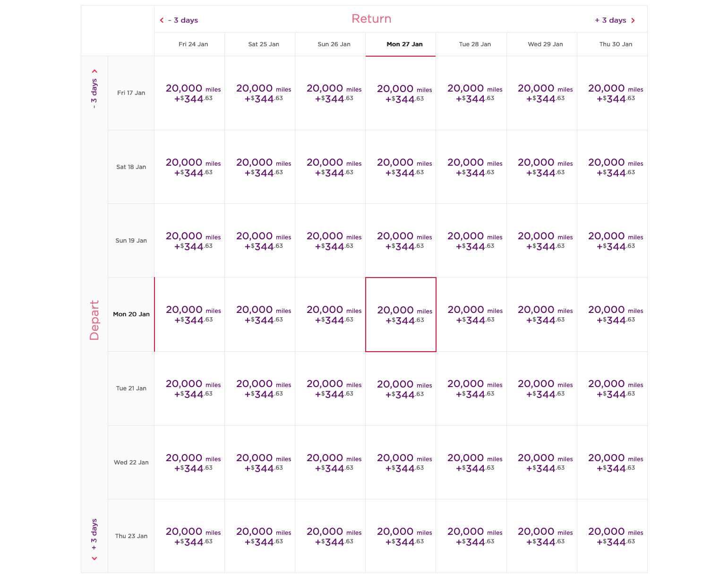Screen dimensions: 728x582
Task: Click the left chevron for return minus 3 days
Action: (162, 20)
